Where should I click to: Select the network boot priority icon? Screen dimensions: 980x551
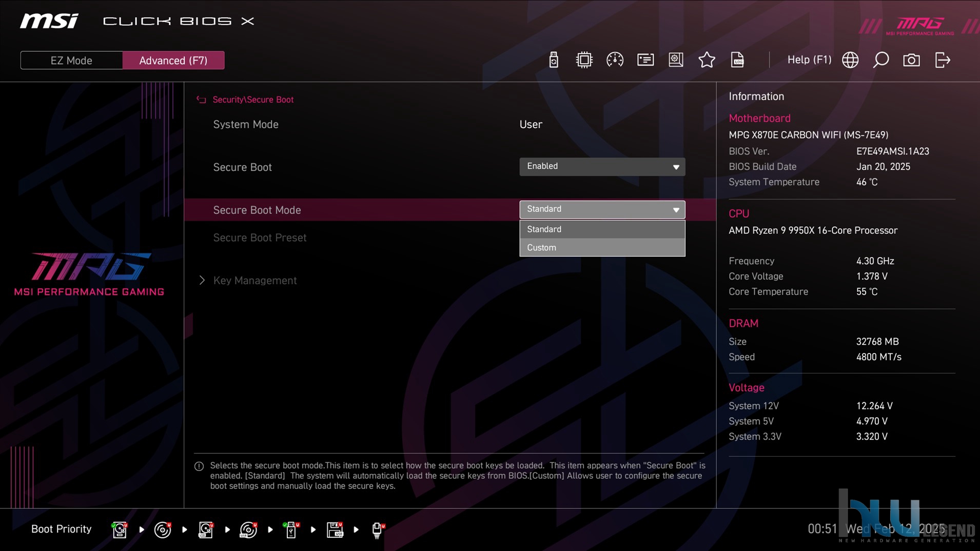click(x=378, y=529)
